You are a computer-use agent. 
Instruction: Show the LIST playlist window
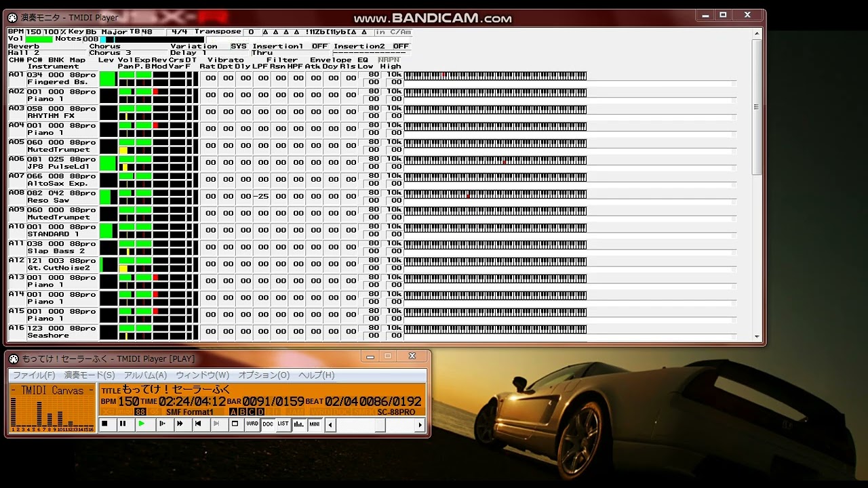point(283,424)
